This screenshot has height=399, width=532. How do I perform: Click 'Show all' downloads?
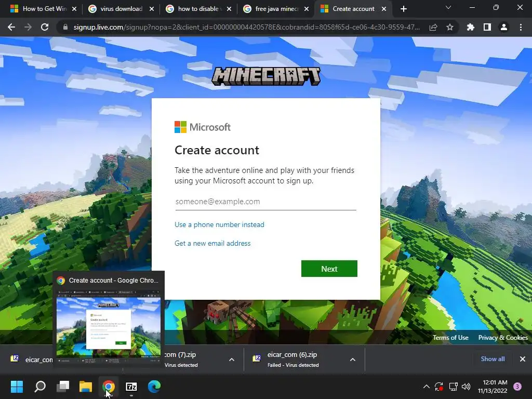tap(493, 359)
